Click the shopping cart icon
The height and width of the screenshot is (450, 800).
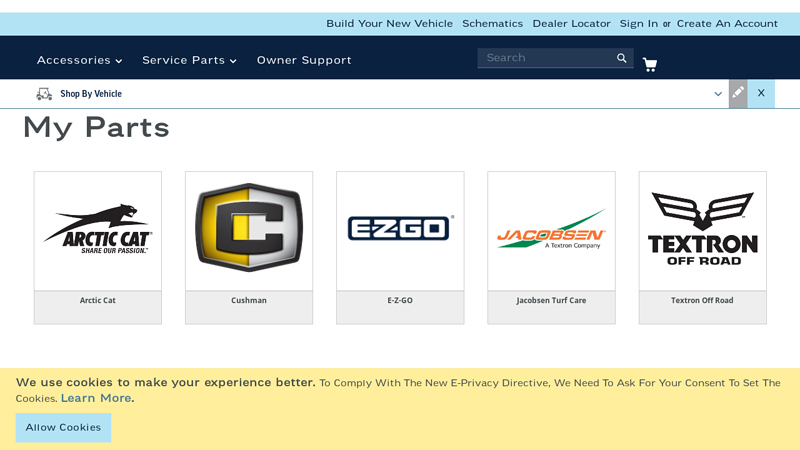click(x=650, y=65)
